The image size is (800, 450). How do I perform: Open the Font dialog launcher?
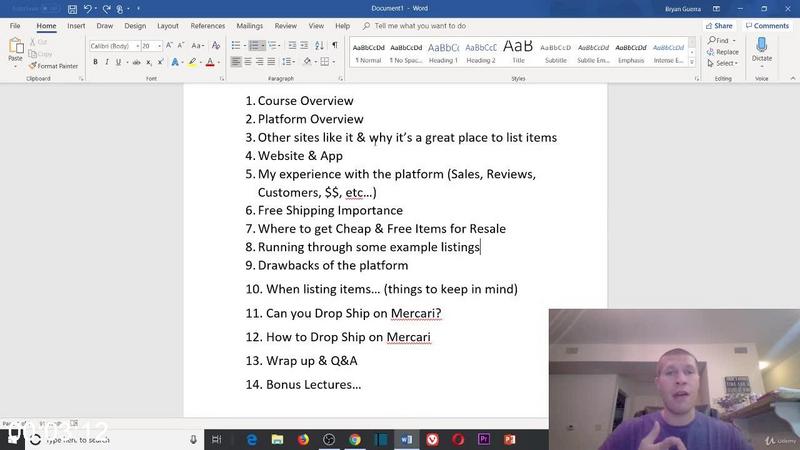[222, 79]
